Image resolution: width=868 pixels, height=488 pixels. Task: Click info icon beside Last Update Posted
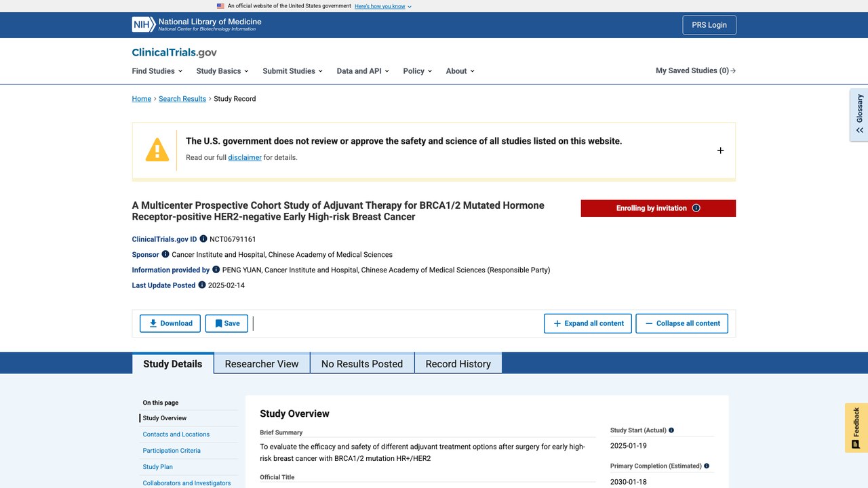(x=202, y=285)
